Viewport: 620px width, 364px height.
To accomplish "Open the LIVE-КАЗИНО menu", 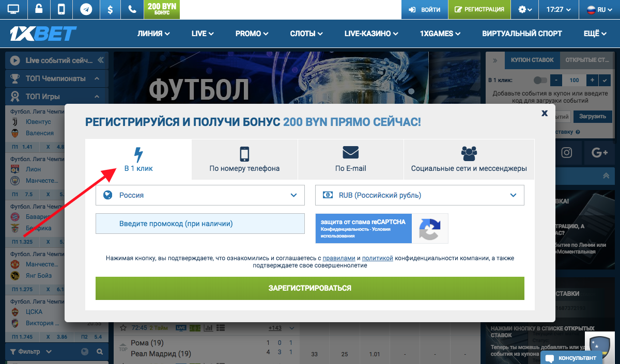I will [371, 34].
